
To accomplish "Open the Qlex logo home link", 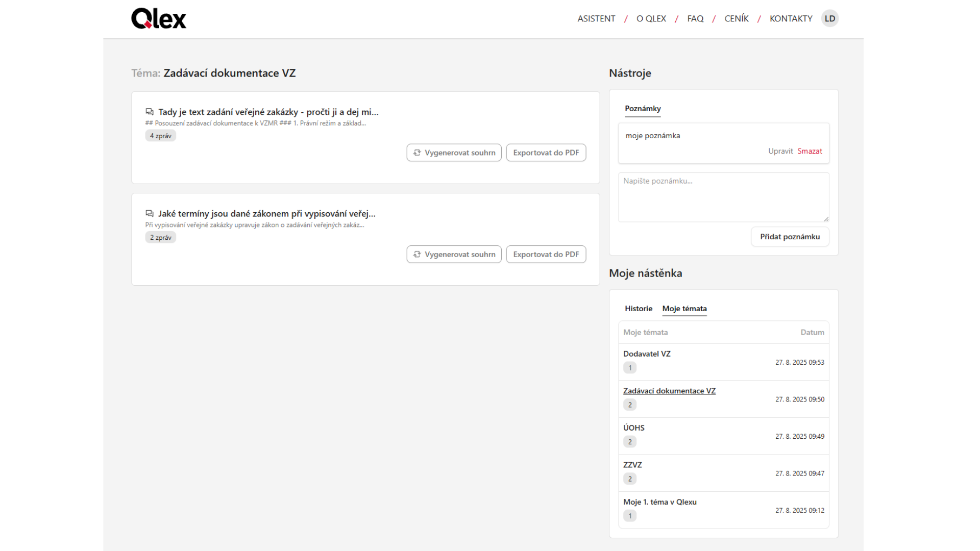I will (159, 18).
